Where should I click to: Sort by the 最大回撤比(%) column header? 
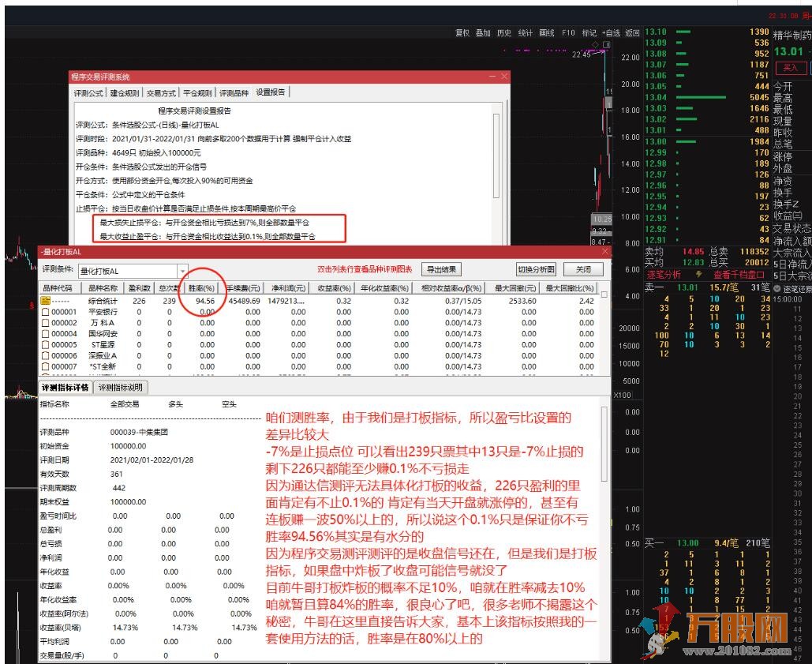[x=570, y=288]
